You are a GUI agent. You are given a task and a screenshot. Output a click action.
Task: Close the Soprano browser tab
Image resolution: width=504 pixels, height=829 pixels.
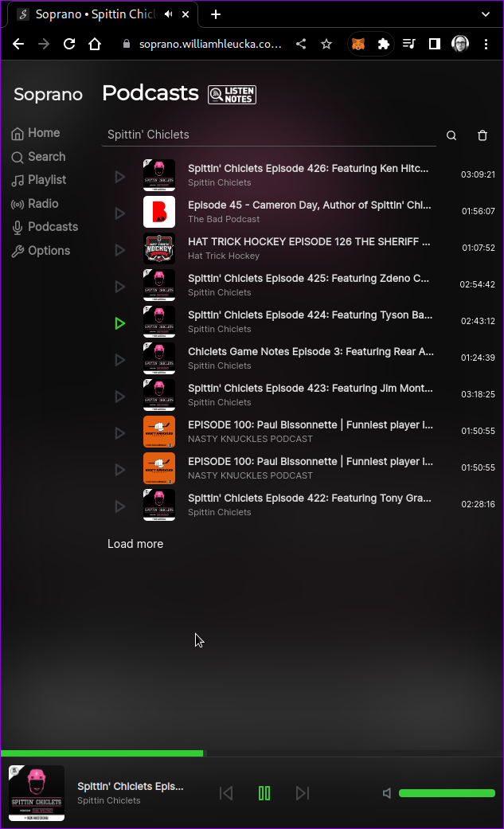coord(186,14)
